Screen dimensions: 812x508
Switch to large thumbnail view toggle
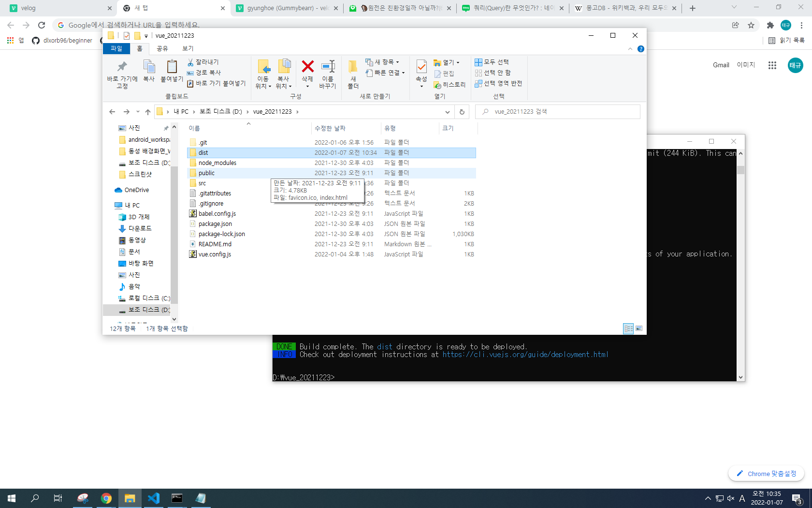point(638,329)
